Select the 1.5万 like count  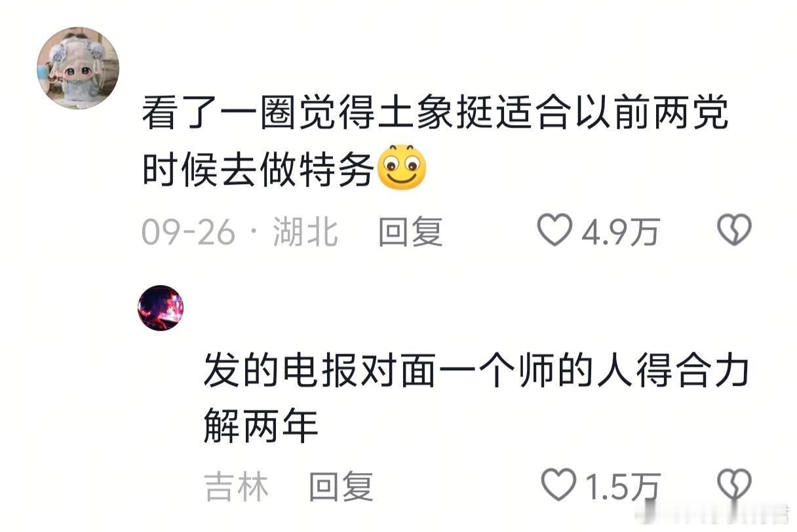pos(621,487)
